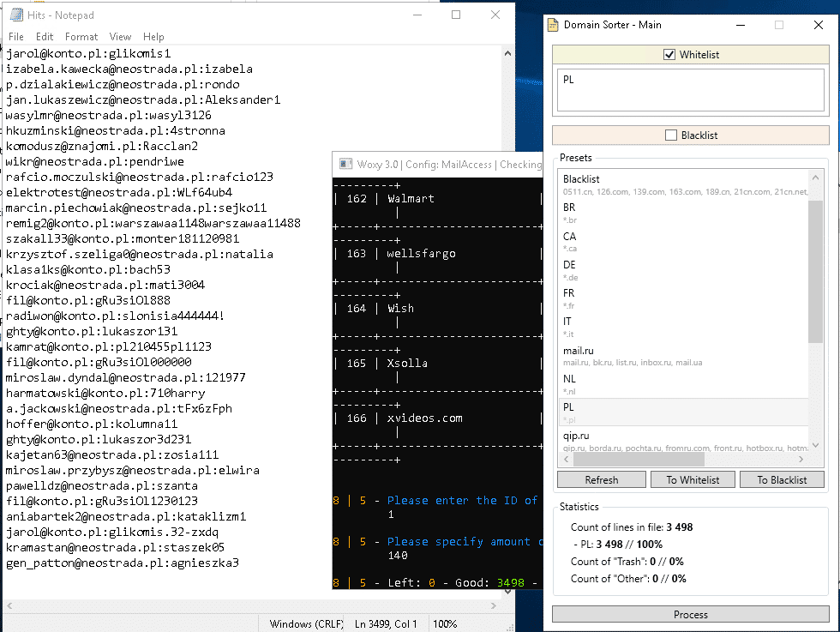
Task: Open Notepad's View menu
Action: pos(120,37)
